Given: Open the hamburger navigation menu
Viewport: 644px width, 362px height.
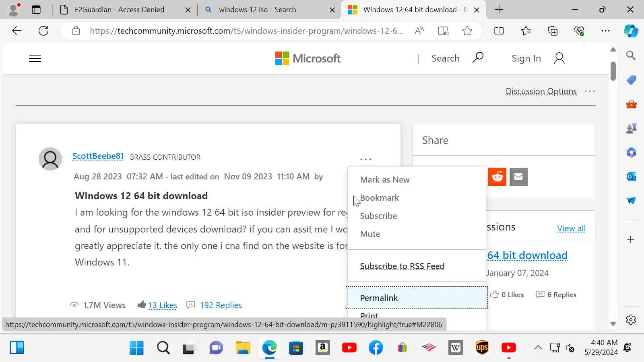Looking at the screenshot, I should click(35, 58).
